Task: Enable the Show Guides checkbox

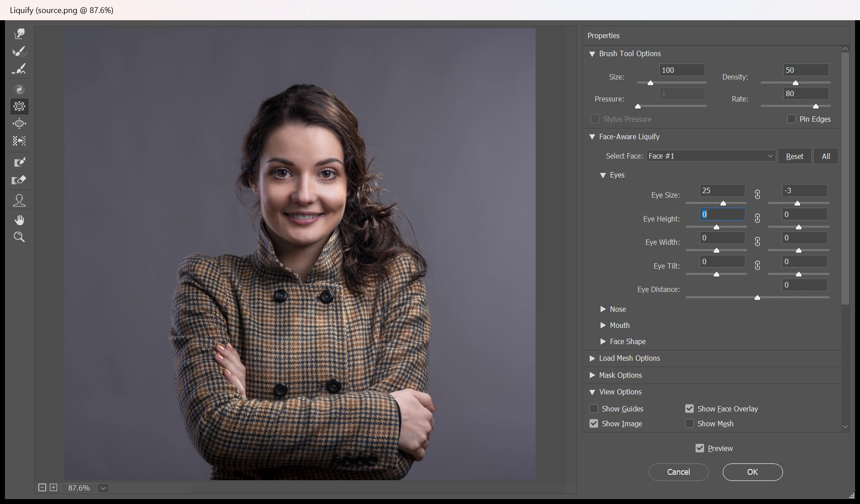Action: click(594, 409)
